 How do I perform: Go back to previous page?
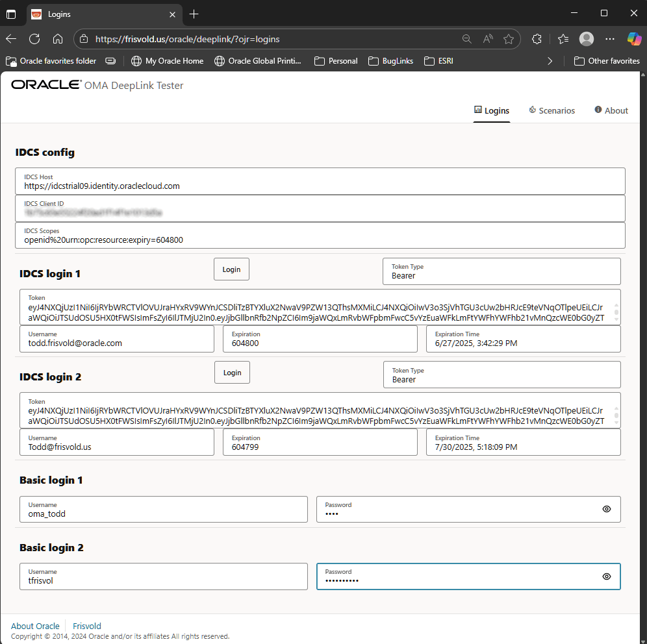(11, 39)
